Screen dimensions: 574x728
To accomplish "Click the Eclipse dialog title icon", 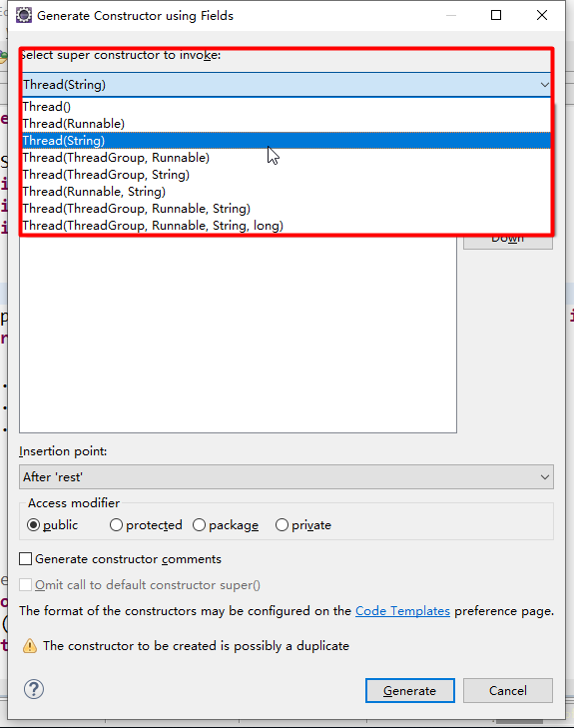I will (x=24, y=15).
